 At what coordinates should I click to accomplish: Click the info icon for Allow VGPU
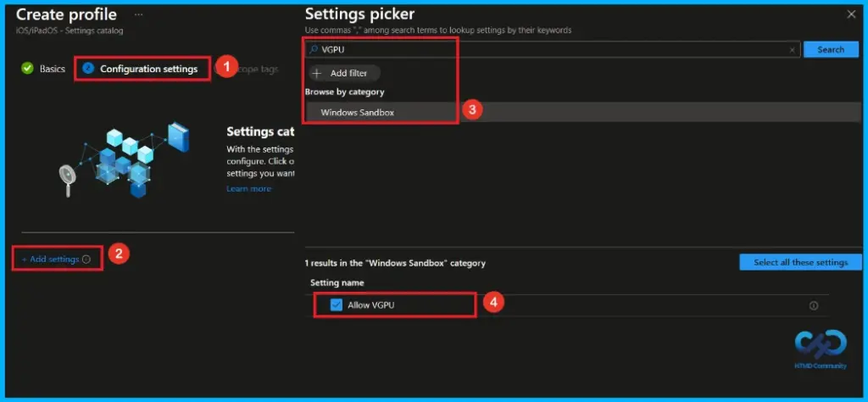813,305
